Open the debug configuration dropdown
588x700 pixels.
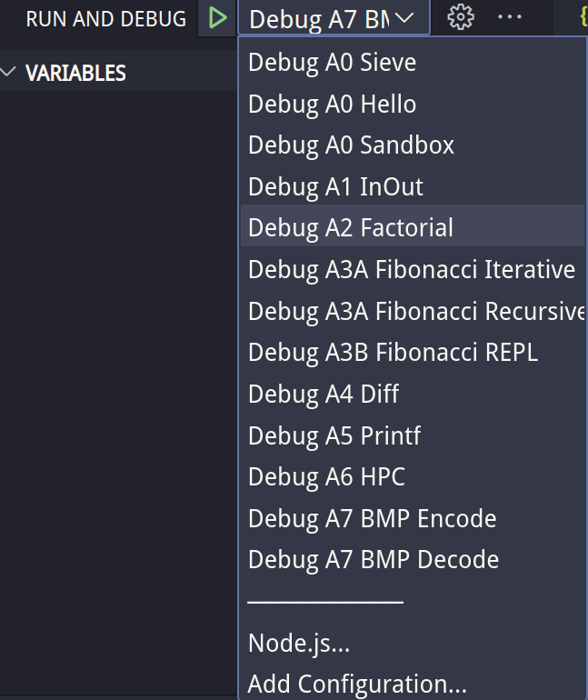tap(333, 18)
